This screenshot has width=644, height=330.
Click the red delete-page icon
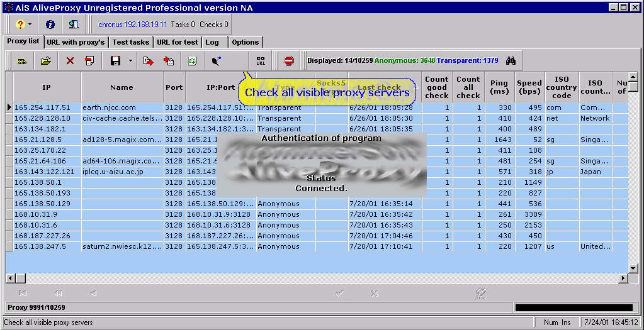click(89, 61)
